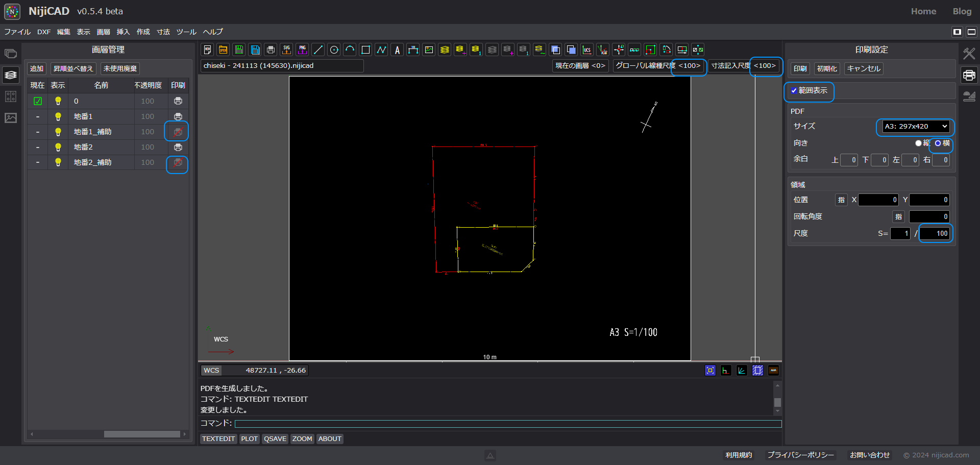Open the ファイル menu
Screen dimensions: 980x465
[17, 32]
